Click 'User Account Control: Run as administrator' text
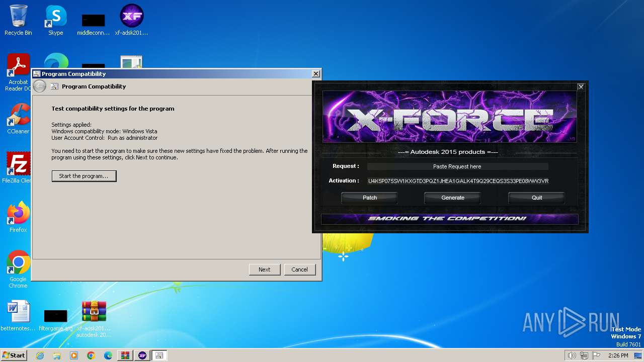 [104, 138]
